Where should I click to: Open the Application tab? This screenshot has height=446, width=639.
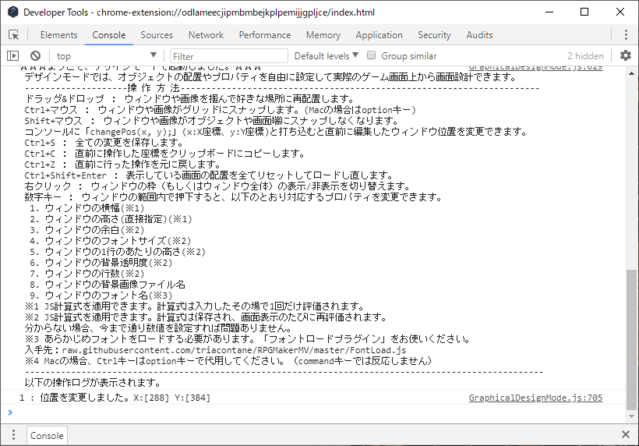(x=379, y=35)
